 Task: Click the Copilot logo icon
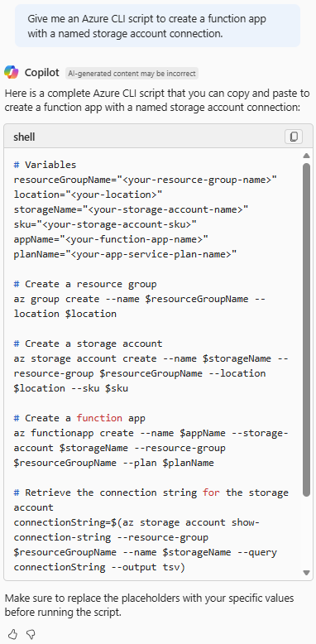[12, 72]
